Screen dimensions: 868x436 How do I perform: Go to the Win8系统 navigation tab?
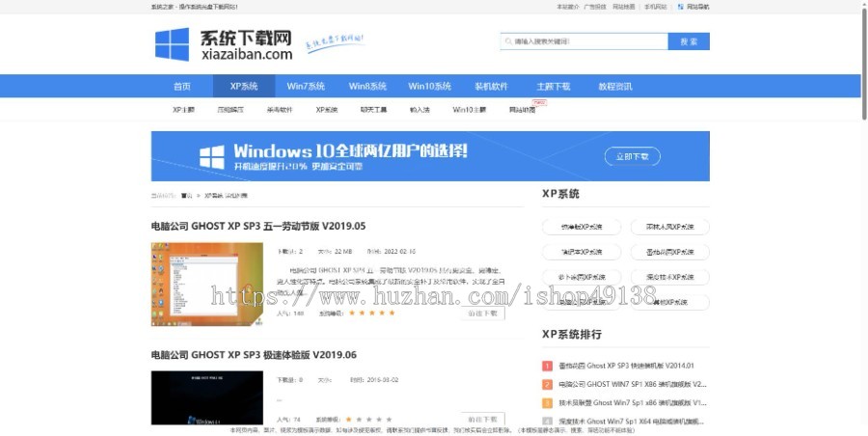click(x=367, y=87)
